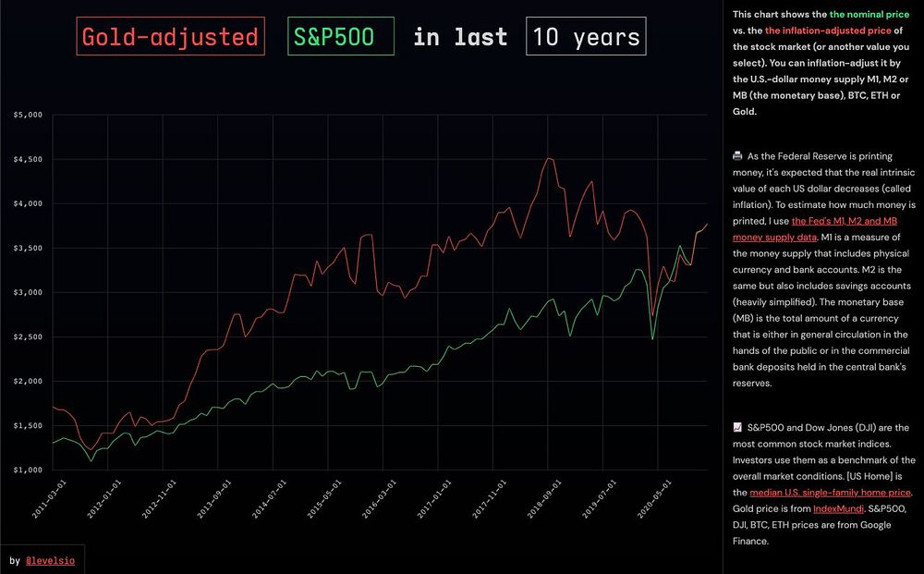Click the 2020-05-01 x-axis date label

click(654, 499)
